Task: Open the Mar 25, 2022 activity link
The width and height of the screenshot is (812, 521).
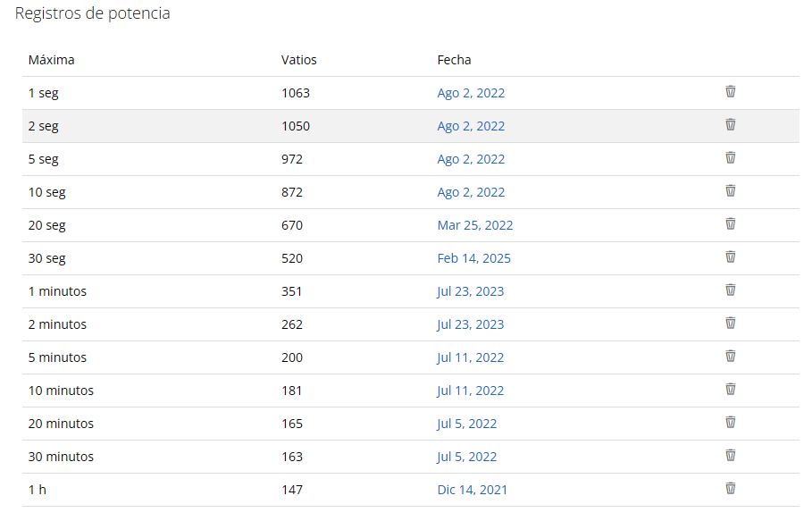Action: pyautogui.click(x=474, y=225)
